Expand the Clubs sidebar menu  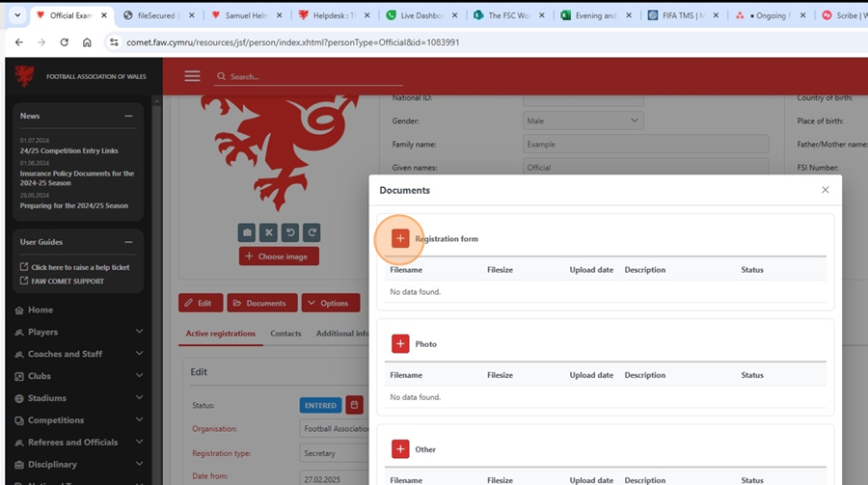coord(78,376)
